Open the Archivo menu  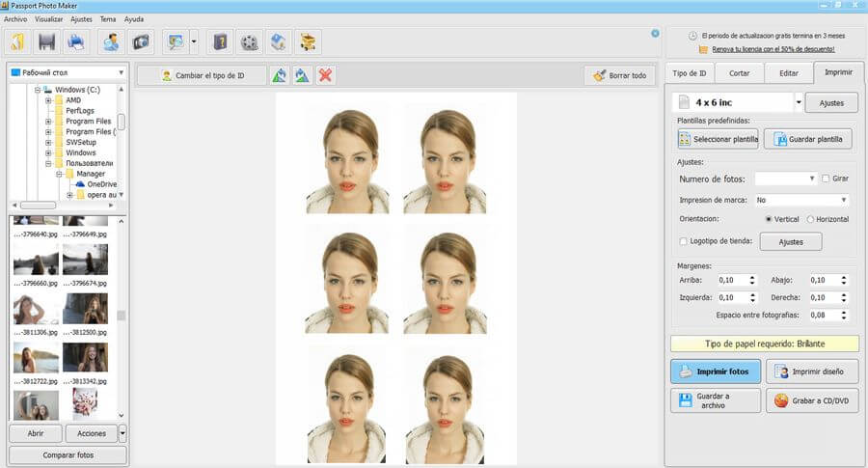coord(15,19)
